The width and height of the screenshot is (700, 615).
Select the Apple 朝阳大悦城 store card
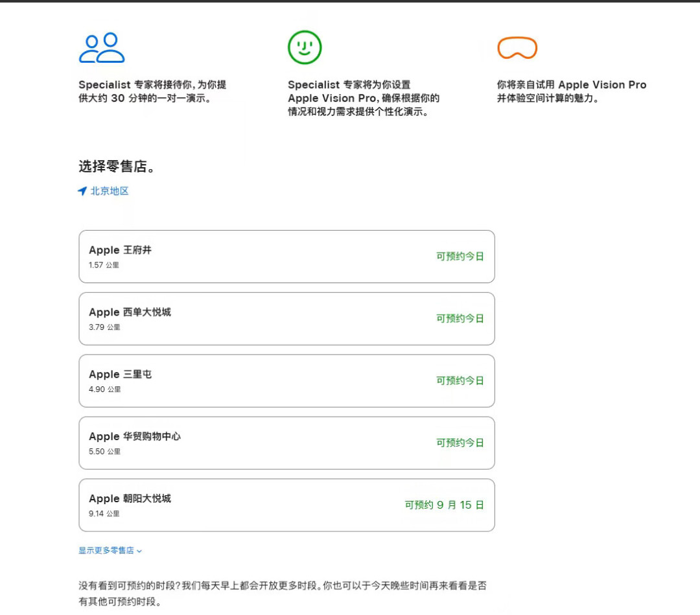tap(286, 505)
